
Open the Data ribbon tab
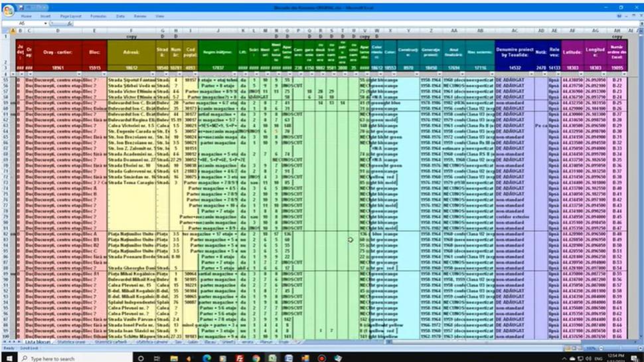click(120, 16)
